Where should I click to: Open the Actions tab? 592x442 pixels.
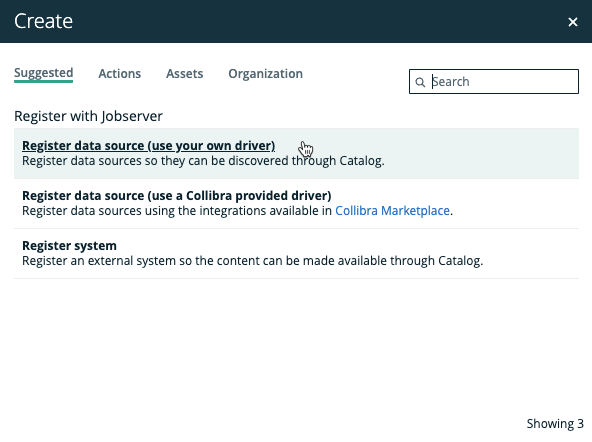click(x=120, y=74)
